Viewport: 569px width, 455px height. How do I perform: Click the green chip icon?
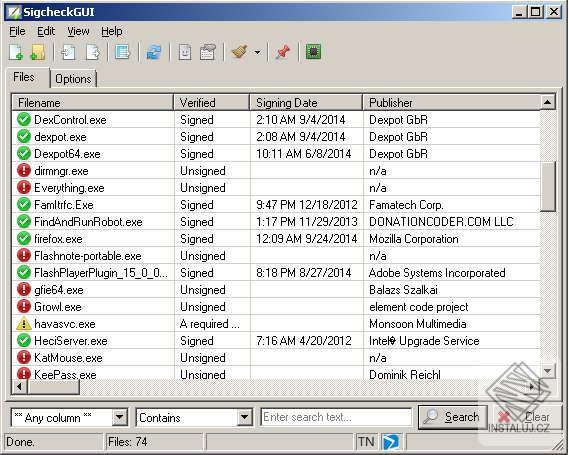[x=314, y=52]
